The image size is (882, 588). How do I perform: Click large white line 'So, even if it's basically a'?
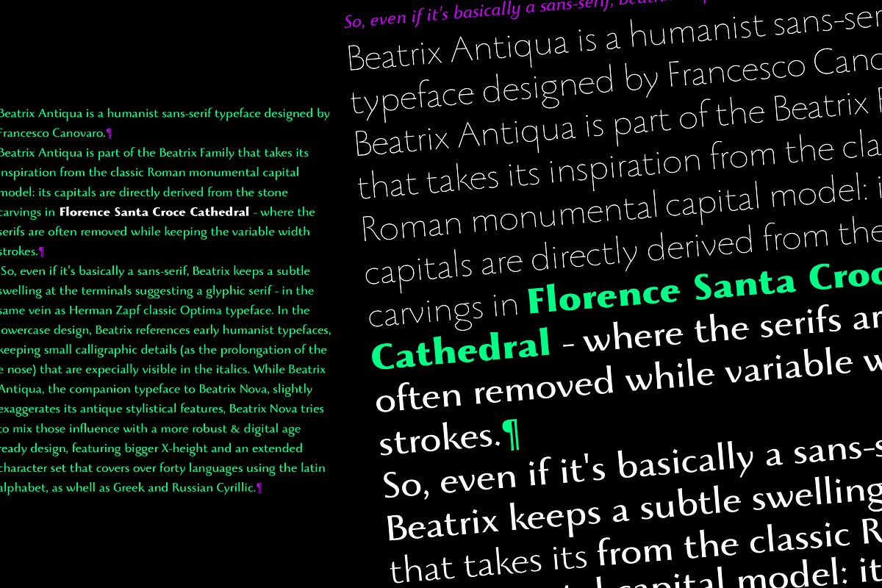(x=631, y=466)
